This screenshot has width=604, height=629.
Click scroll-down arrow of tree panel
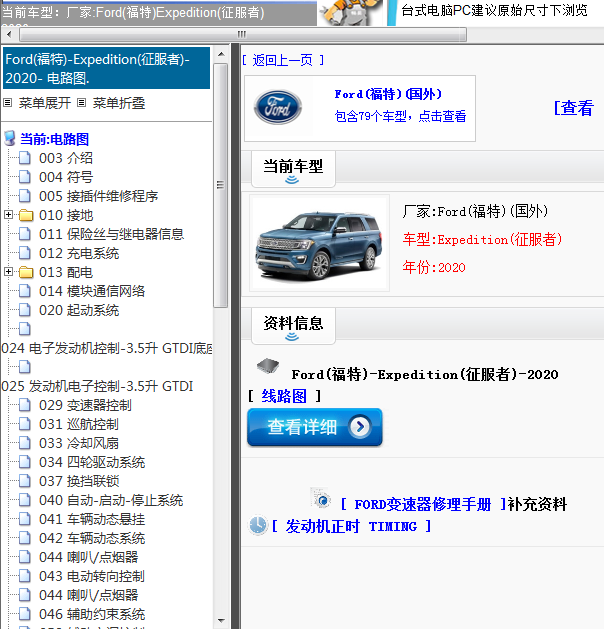click(221, 621)
